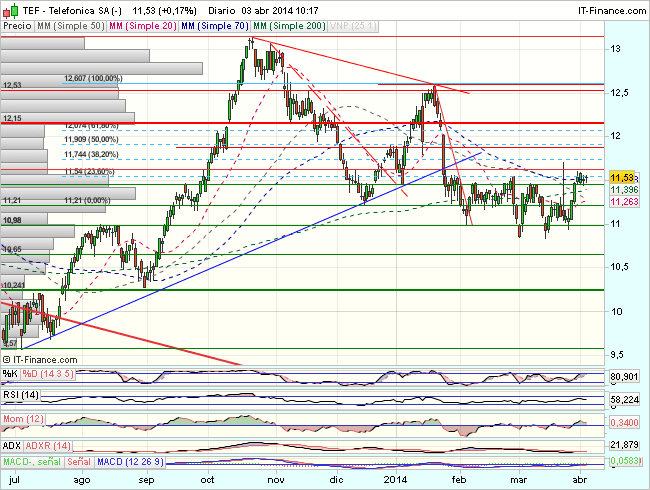This screenshot has height=490, width=650.
Task: Click the 0,3400 momentum value
Action: (624, 423)
